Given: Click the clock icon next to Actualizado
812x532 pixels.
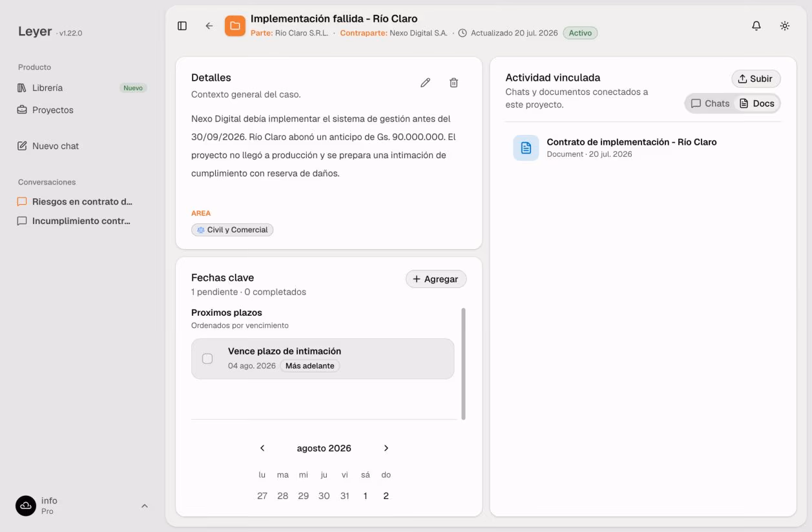Looking at the screenshot, I should tap(463, 33).
